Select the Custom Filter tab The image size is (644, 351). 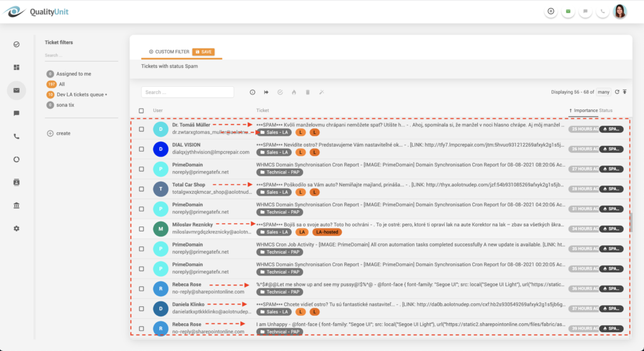click(x=169, y=52)
